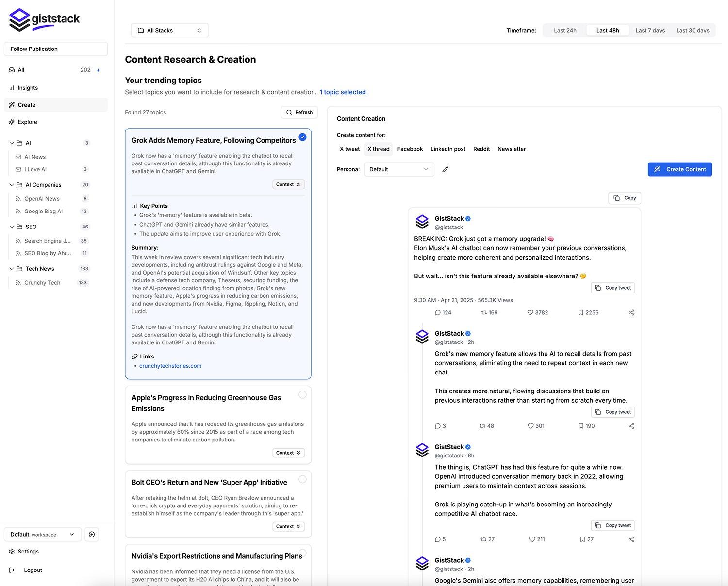Click the inbox icon beside All
The width and height of the screenshot is (728, 586).
point(12,70)
